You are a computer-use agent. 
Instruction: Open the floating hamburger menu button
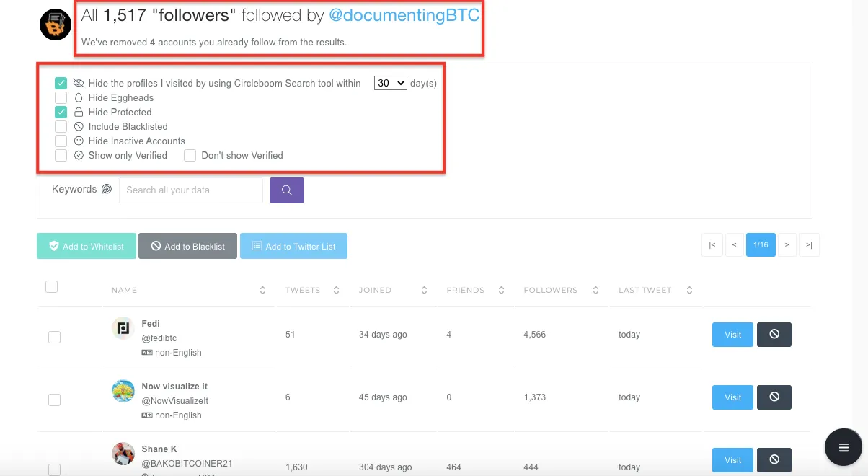click(x=843, y=447)
